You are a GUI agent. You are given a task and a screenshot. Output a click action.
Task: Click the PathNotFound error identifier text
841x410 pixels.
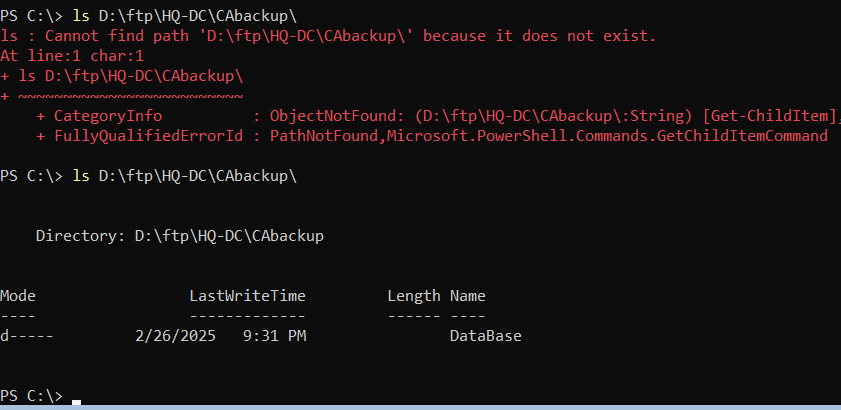(323, 136)
